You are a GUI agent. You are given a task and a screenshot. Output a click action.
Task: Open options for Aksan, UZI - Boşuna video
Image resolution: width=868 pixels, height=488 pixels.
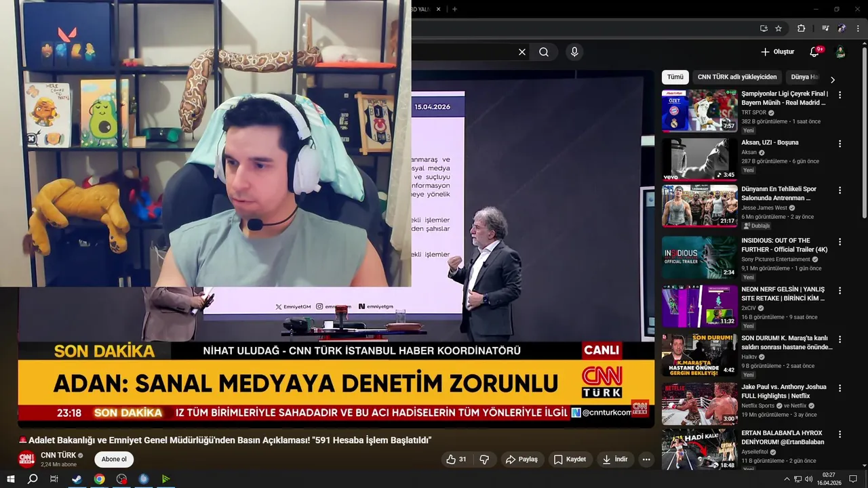tap(840, 144)
